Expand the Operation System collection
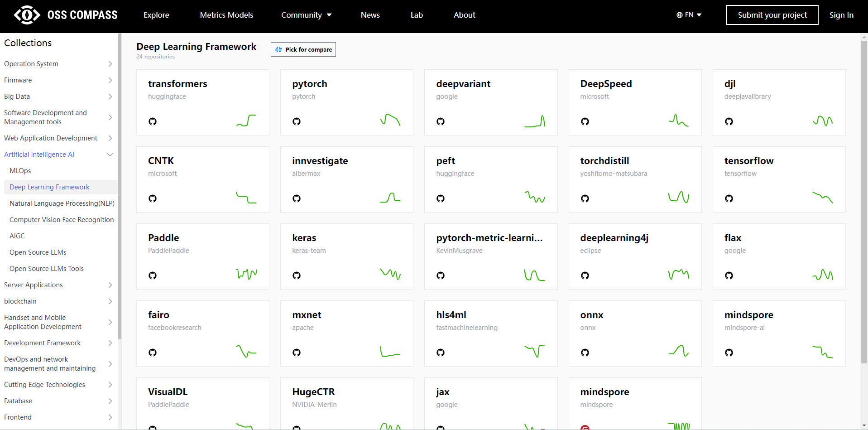 [58, 64]
